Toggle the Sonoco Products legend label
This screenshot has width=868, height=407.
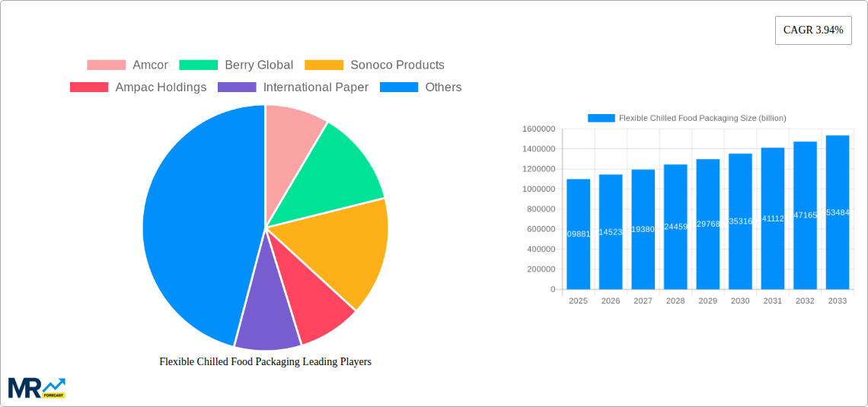[x=397, y=65]
